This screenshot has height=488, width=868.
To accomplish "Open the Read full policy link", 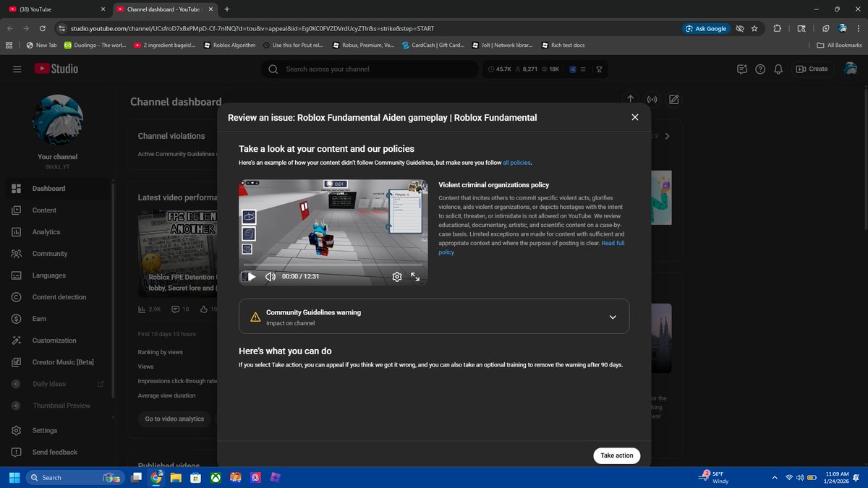I will coord(531,248).
